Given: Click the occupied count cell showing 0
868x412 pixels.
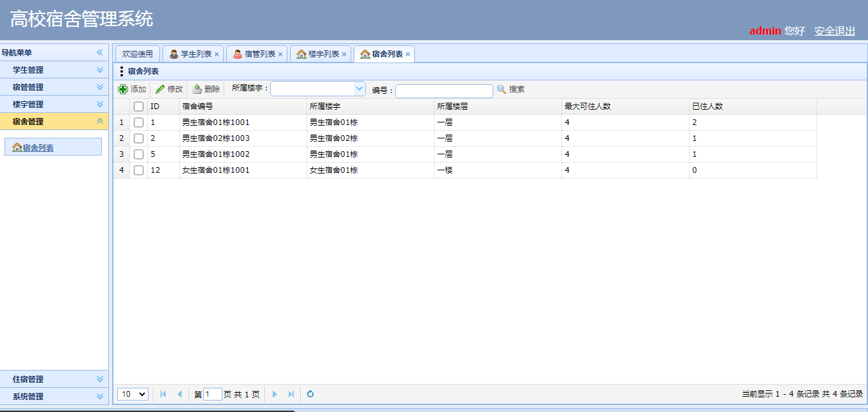Looking at the screenshot, I should 753,170.
